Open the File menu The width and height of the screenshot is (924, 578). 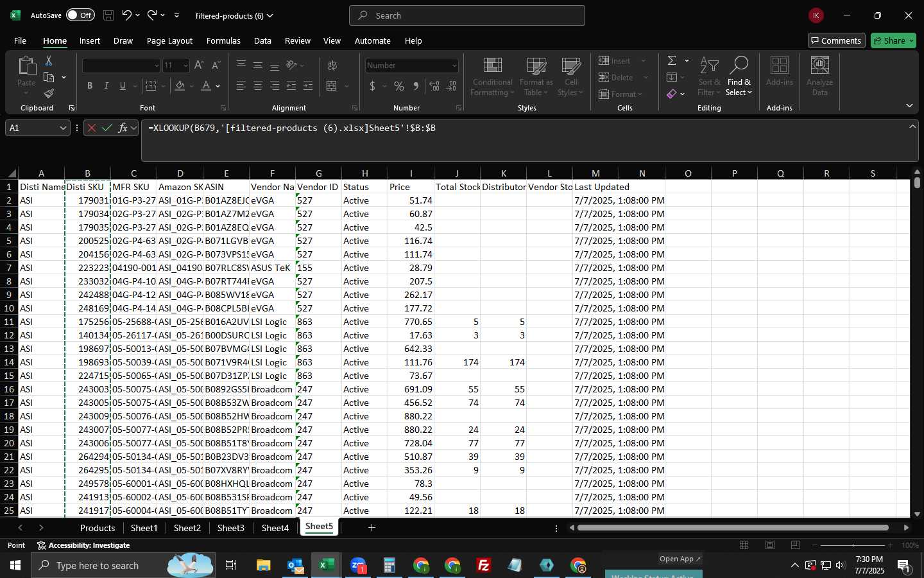(x=20, y=40)
